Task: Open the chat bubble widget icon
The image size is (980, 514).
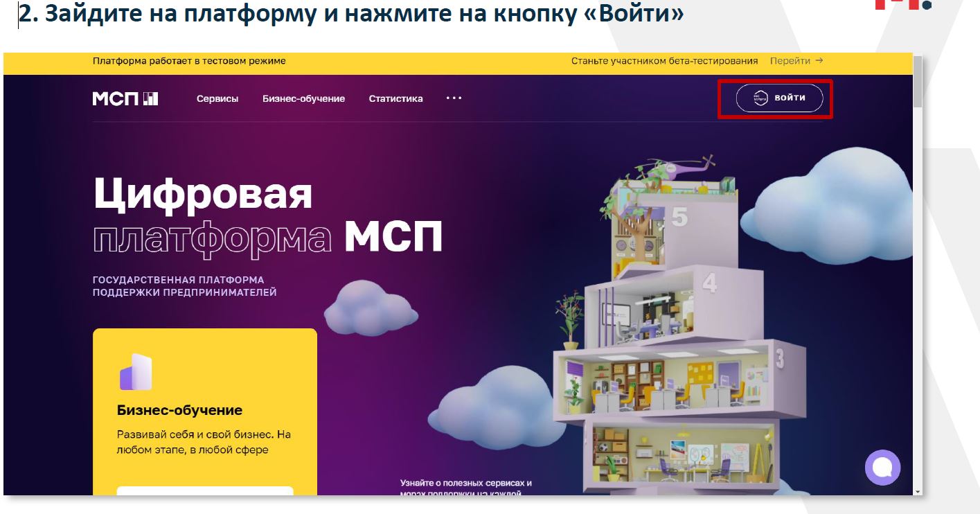Action: [883, 468]
